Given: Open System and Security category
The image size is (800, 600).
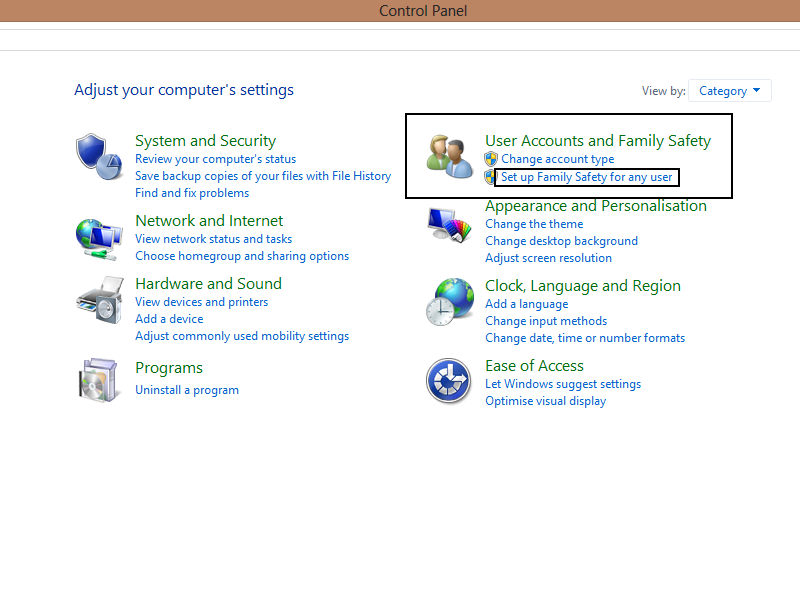Looking at the screenshot, I should point(205,140).
